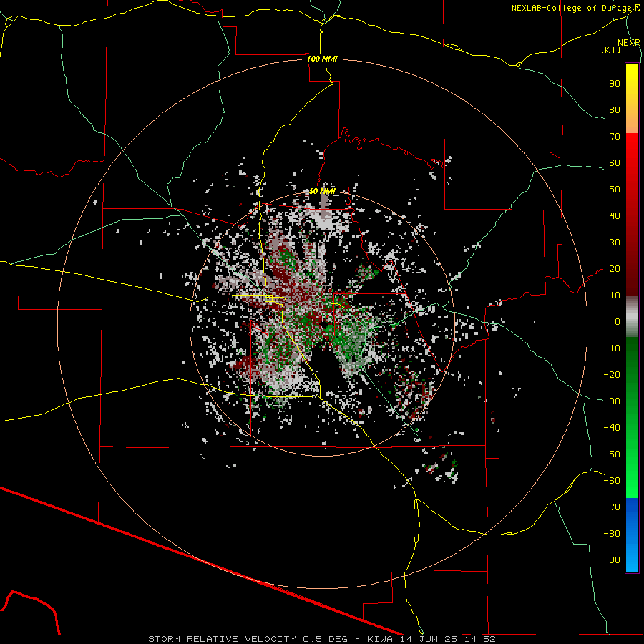Click the NEXLAB-College of DuPage credit text
The image size is (644, 644).
572,8
